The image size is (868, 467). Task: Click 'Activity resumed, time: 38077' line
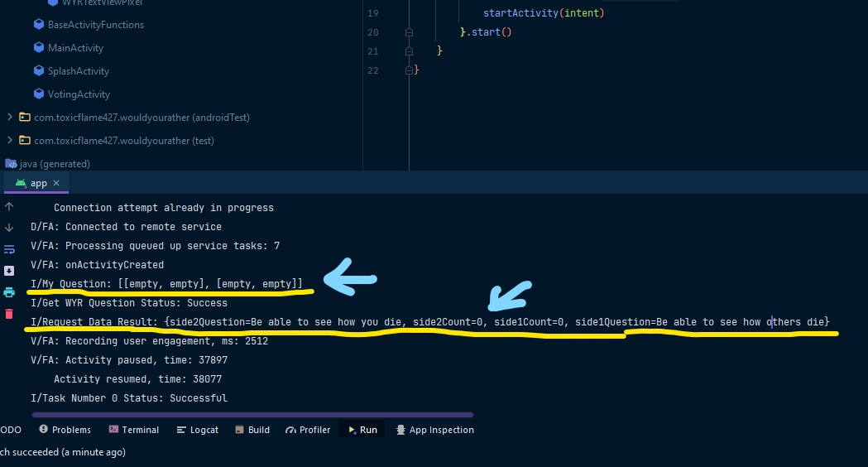[x=138, y=379]
